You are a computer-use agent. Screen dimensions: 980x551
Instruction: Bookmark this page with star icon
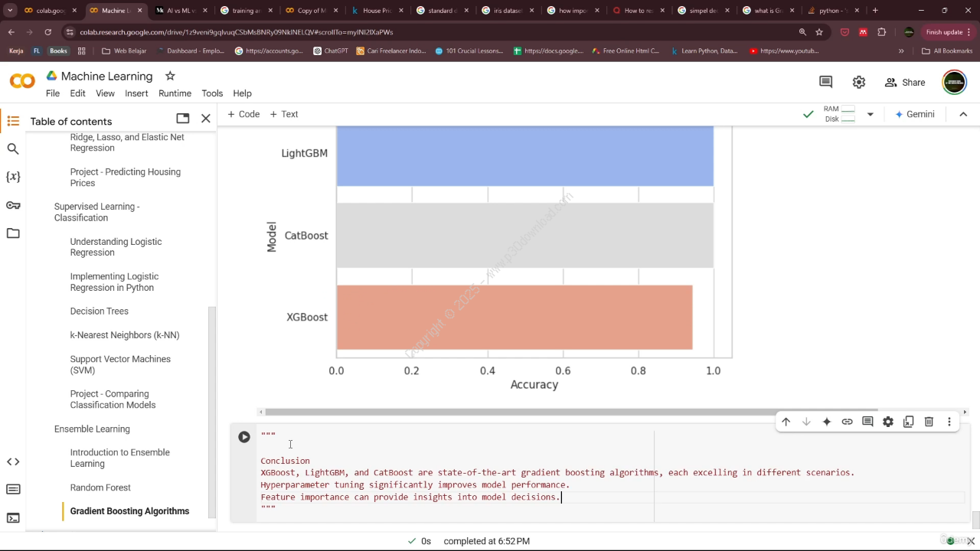coord(819,32)
